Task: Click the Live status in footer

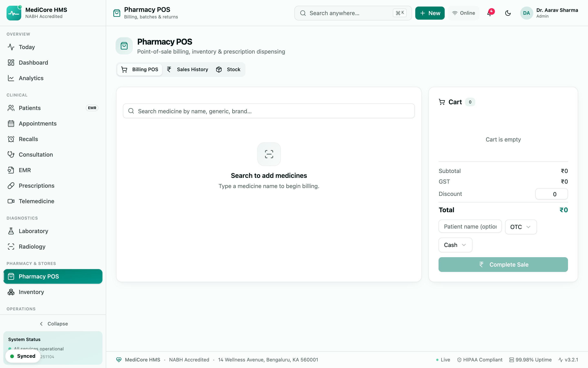Action: pos(443,360)
